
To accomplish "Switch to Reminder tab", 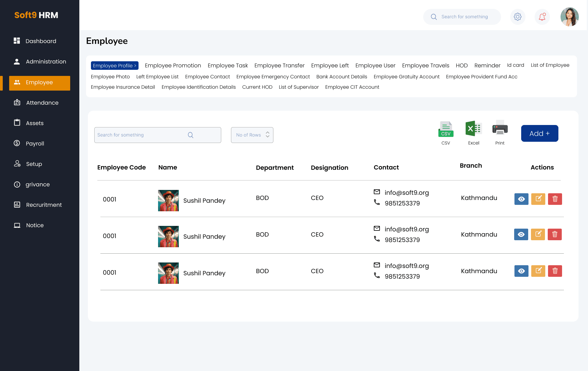I will coord(487,66).
